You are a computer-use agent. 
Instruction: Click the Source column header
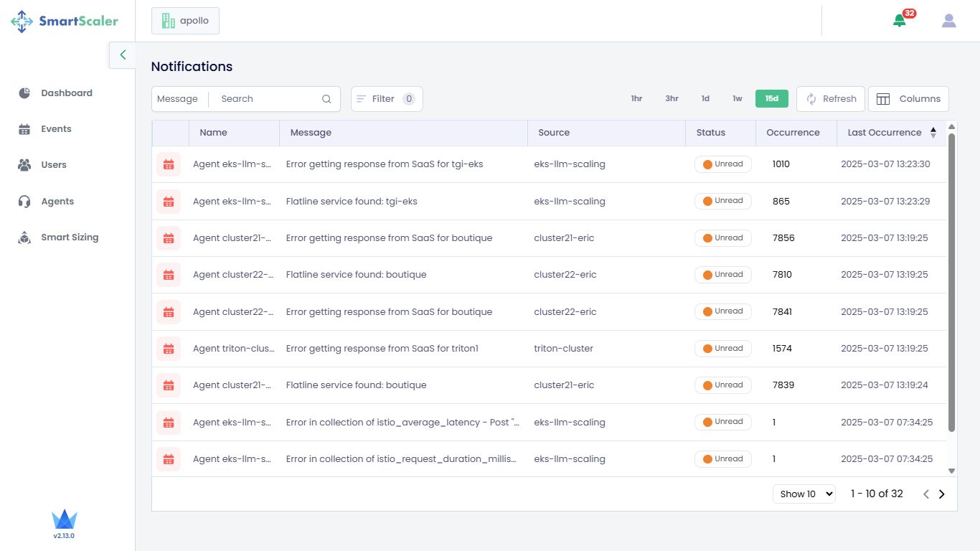click(x=606, y=133)
